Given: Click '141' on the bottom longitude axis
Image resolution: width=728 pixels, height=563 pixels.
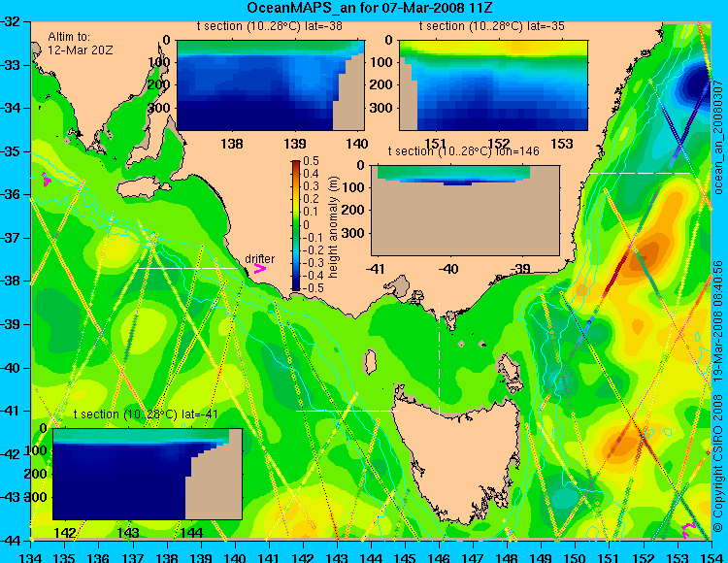Looking at the screenshot, I should pyautogui.click(x=269, y=557).
